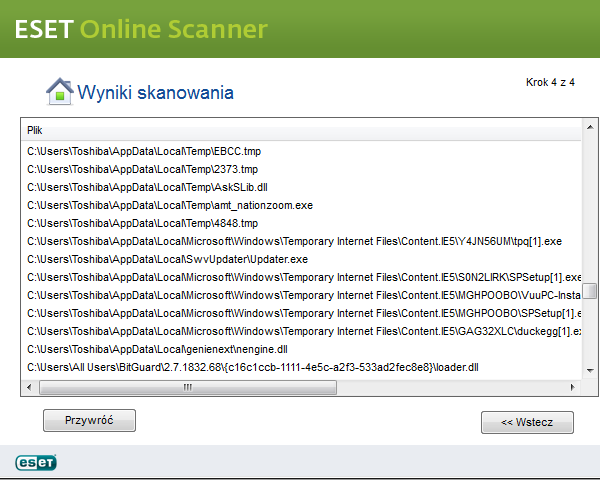The image size is (600, 480).
Task: Select the GAG32XLC\duckegg[1] row
Action: pos(302,331)
